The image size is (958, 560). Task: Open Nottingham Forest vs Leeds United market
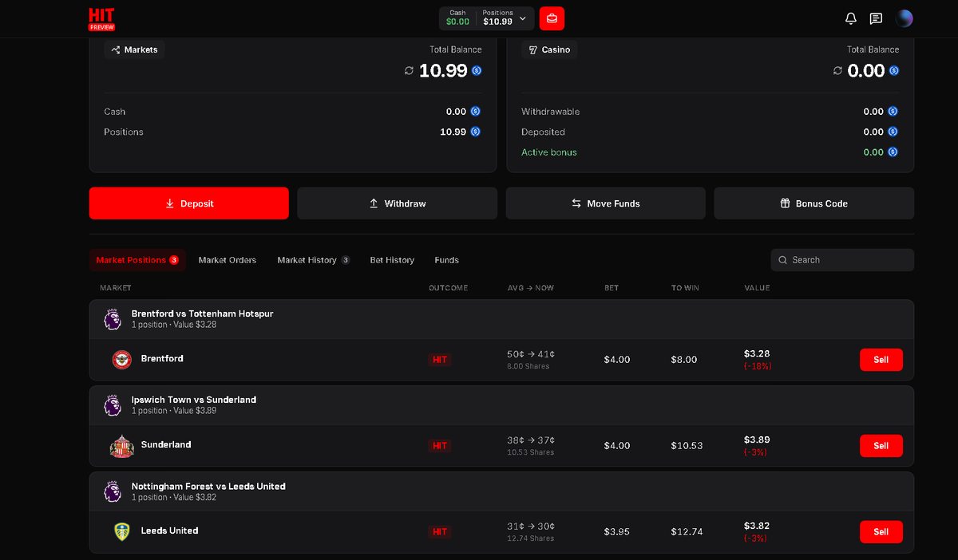[x=501, y=491]
